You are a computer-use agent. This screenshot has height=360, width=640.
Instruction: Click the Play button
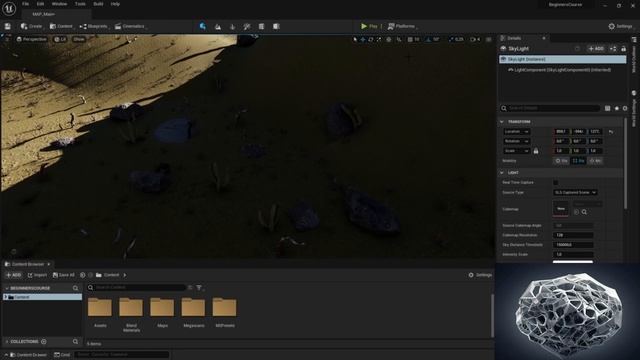(x=369, y=27)
